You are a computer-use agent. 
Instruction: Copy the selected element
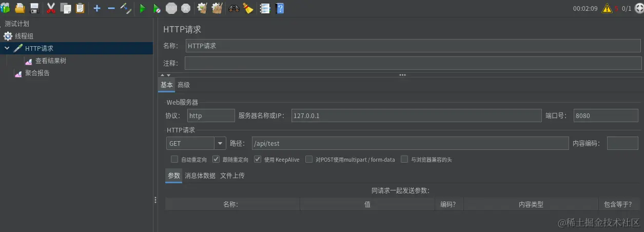click(x=66, y=8)
